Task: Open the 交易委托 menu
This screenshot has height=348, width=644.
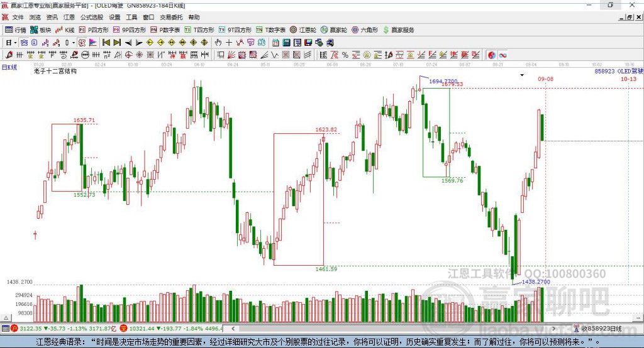Action: 171,17
